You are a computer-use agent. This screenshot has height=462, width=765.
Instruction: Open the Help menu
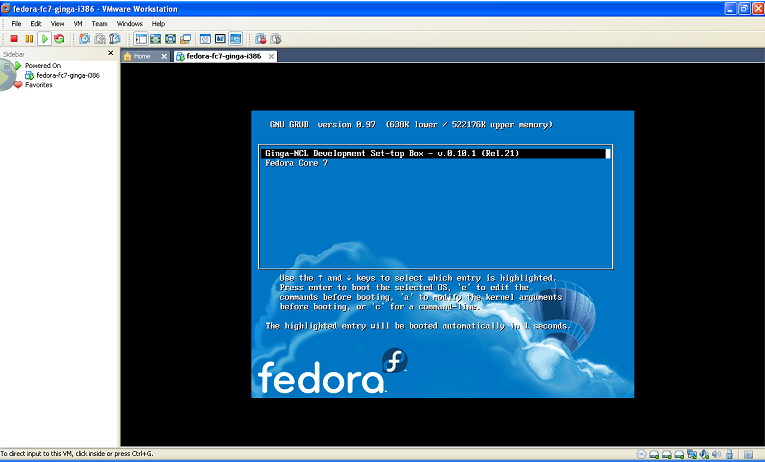(x=158, y=23)
